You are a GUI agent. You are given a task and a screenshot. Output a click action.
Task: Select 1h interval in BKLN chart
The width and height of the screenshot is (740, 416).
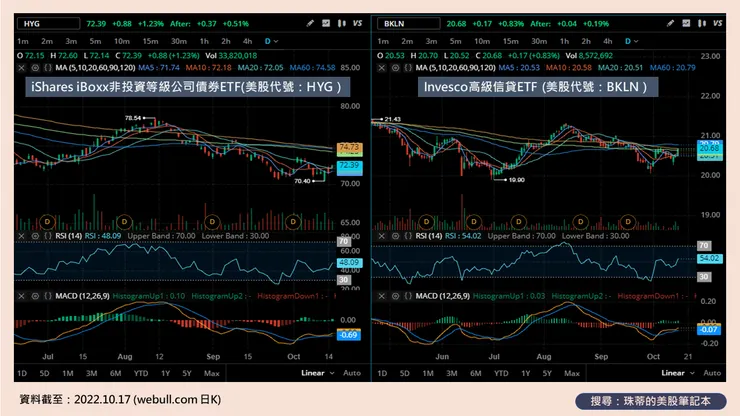[x=564, y=42]
